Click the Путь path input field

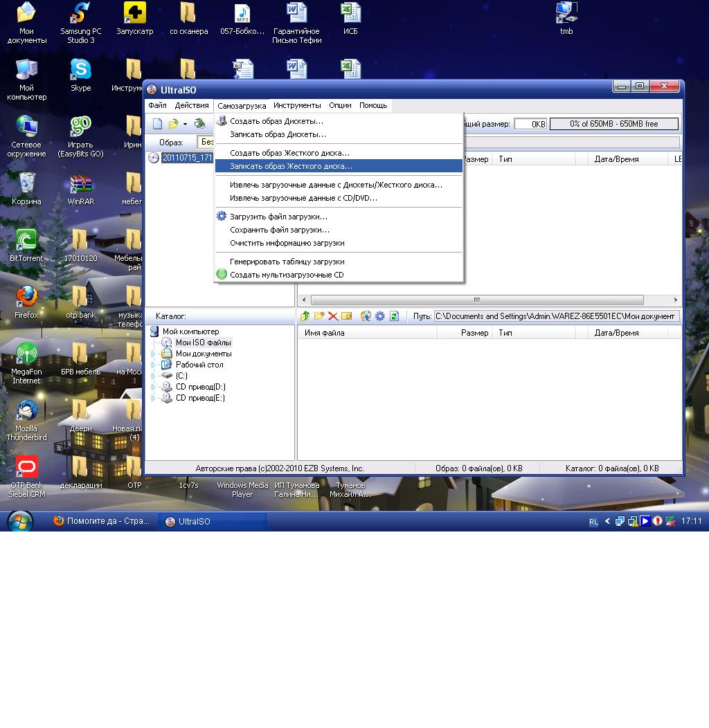[x=556, y=316]
